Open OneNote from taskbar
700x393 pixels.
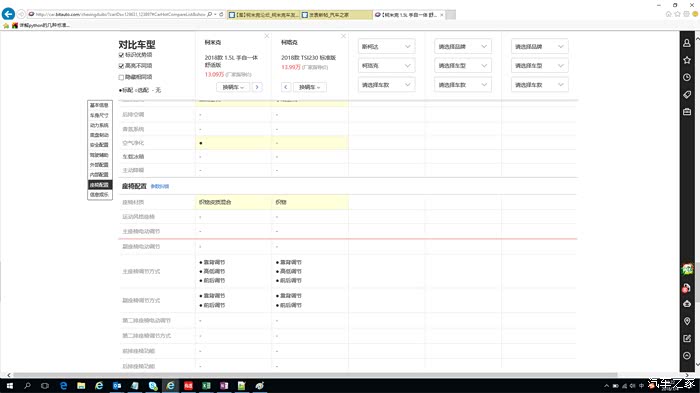tap(224, 385)
